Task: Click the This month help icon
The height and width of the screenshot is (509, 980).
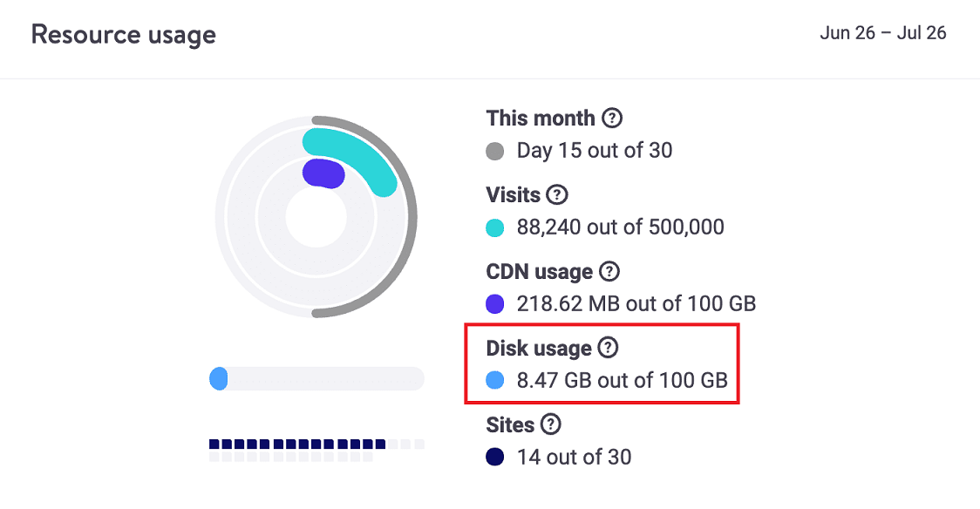Action: tap(612, 118)
